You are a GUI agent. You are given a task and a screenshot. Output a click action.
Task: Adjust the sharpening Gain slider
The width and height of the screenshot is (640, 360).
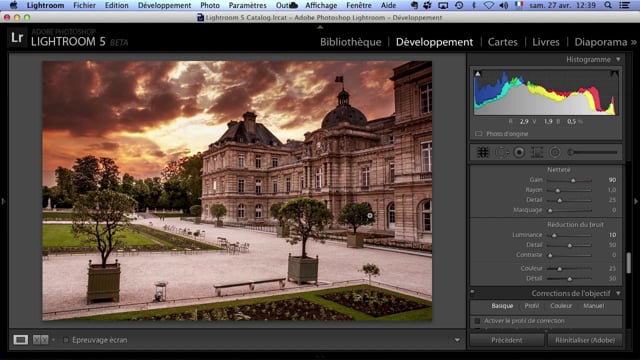point(573,180)
